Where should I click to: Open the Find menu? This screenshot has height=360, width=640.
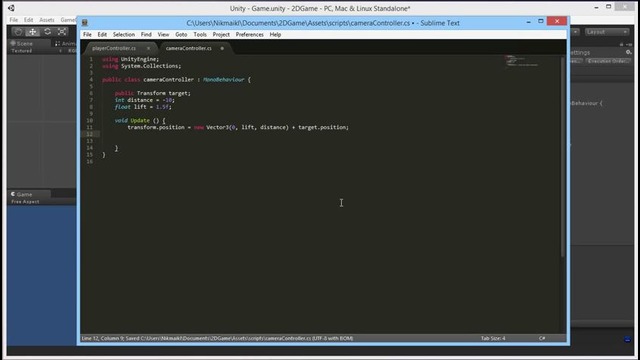pyautogui.click(x=146, y=35)
